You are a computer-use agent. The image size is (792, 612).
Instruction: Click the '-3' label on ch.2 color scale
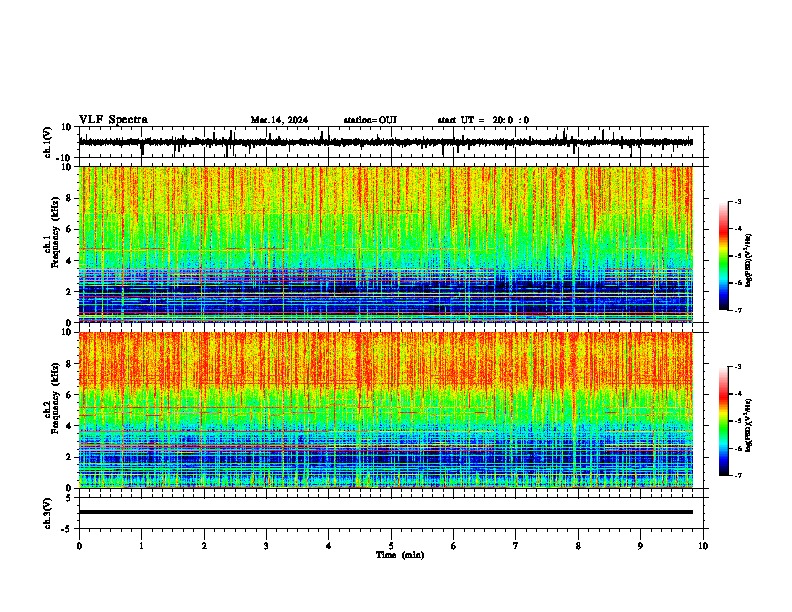point(737,367)
